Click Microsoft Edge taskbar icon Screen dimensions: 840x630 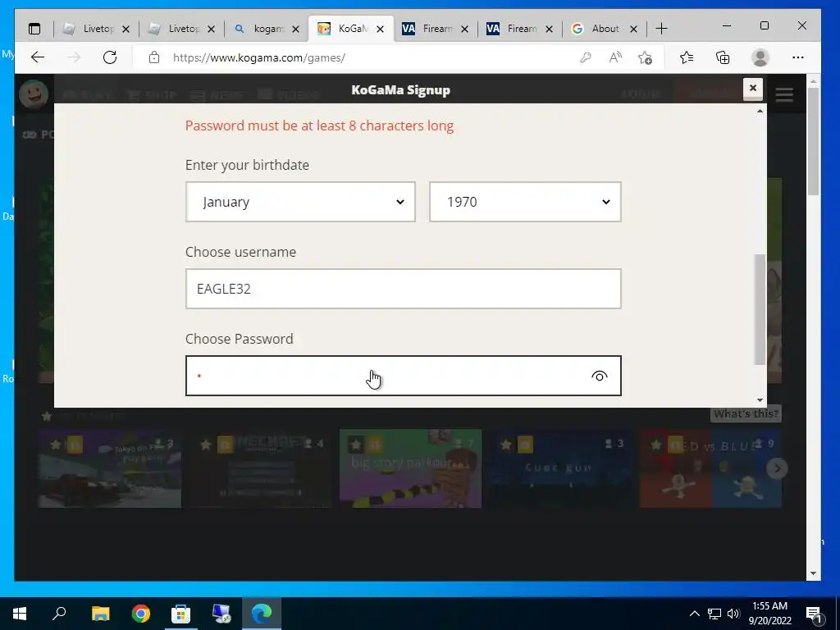[262, 614]
